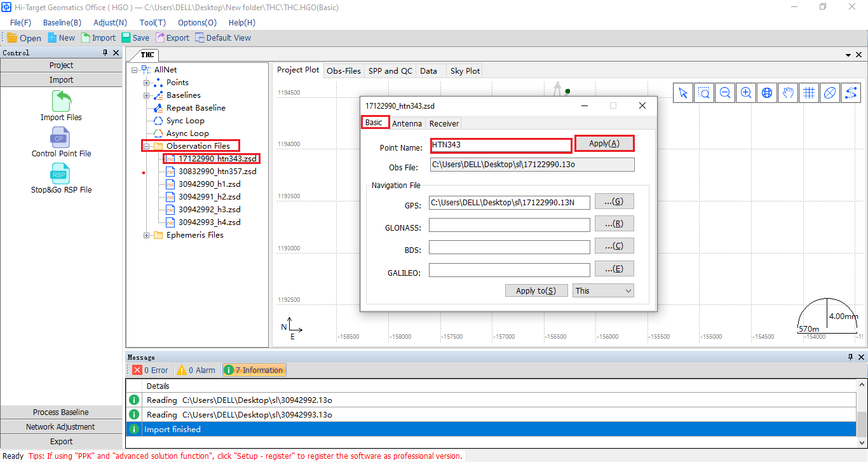This screenshot has height=462, width=868.
Task: Toggle the plot grid icon
Action: click(x=809, y=93)
